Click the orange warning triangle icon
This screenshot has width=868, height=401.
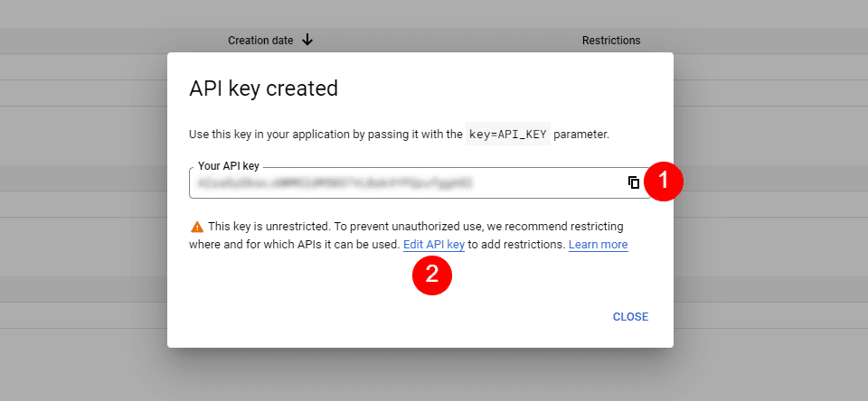click(x=196, y=227)
